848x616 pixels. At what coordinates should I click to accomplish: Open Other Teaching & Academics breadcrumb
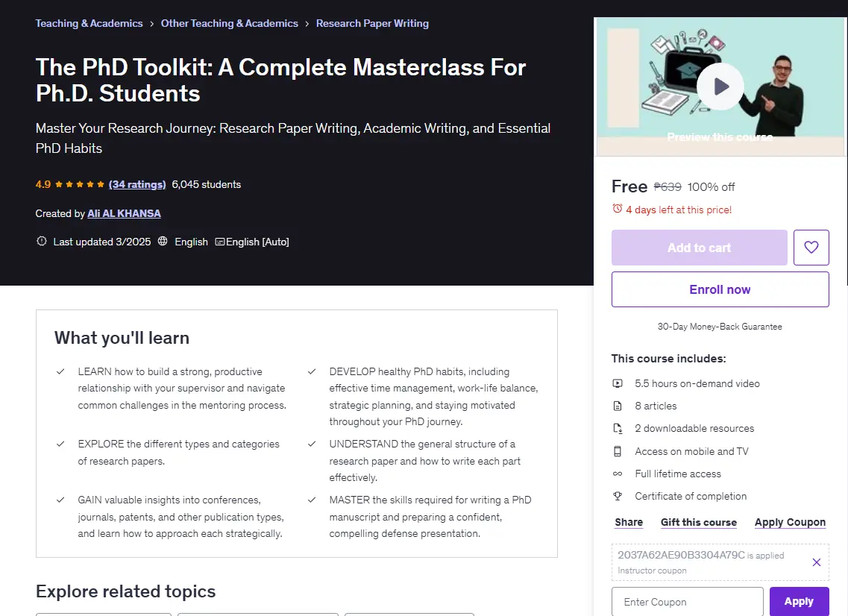pyautogui.click(x=229, y=23)
